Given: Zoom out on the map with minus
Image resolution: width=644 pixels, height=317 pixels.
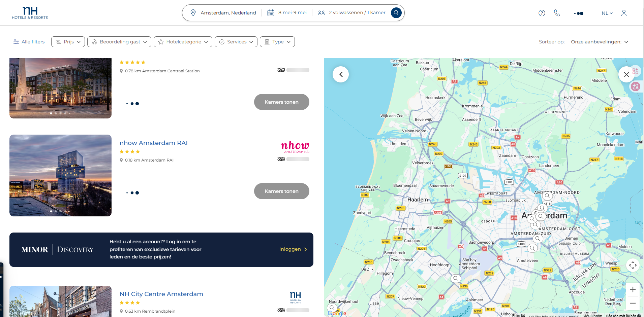Looking at the screenshot, I should click(x=633, y=303).
